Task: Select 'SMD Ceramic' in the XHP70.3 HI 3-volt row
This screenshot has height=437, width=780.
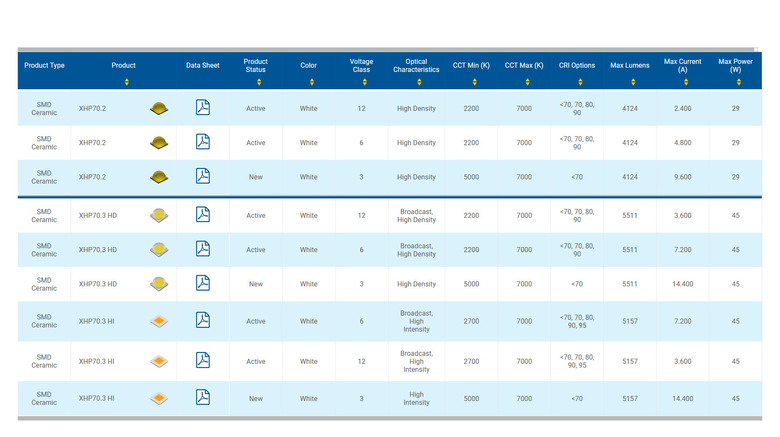Action: tap(44, 398)
